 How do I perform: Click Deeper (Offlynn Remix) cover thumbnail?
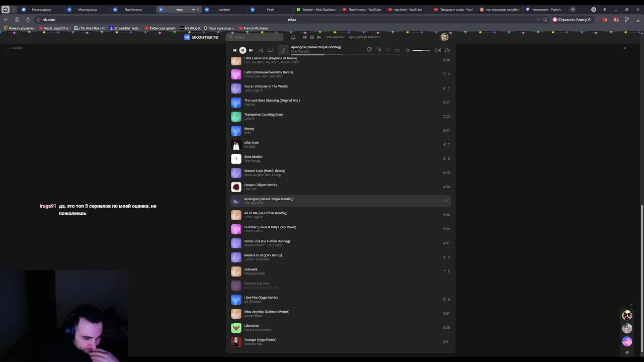(x=236, y=187)
